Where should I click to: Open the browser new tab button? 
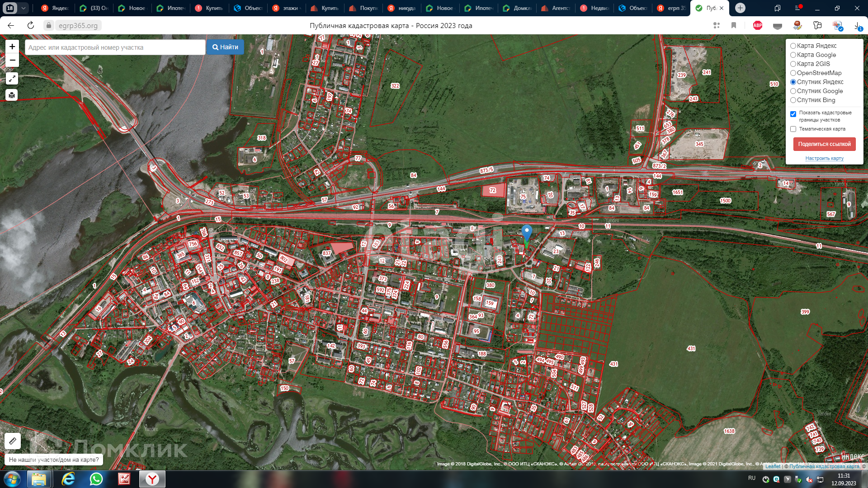[740, 8]
